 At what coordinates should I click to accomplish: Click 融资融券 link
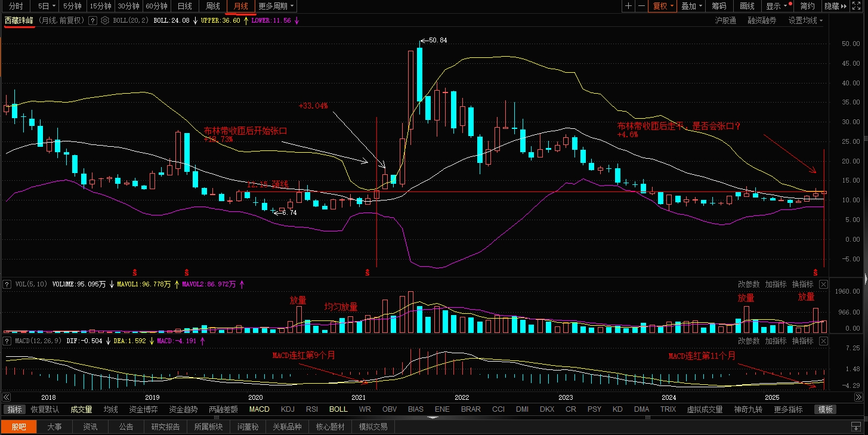[762, 20]
